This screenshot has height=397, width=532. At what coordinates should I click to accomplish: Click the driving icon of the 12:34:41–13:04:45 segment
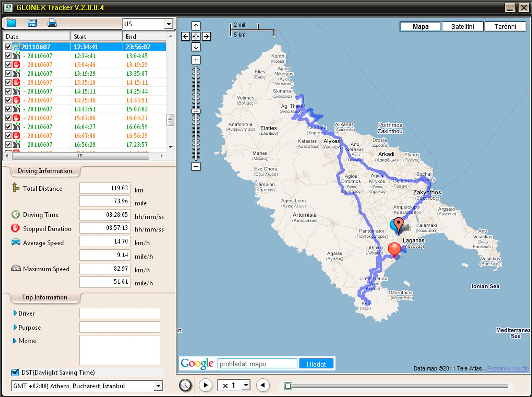pos(16,56)
